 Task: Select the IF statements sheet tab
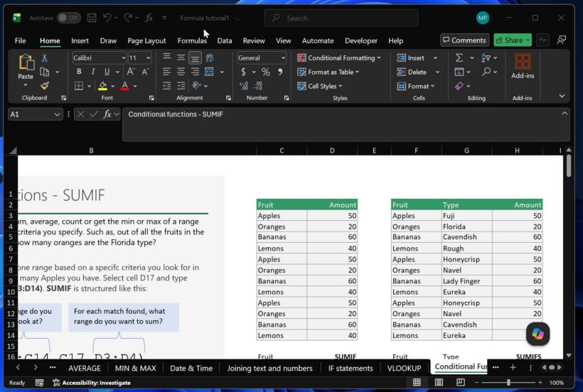click(351, 369)
